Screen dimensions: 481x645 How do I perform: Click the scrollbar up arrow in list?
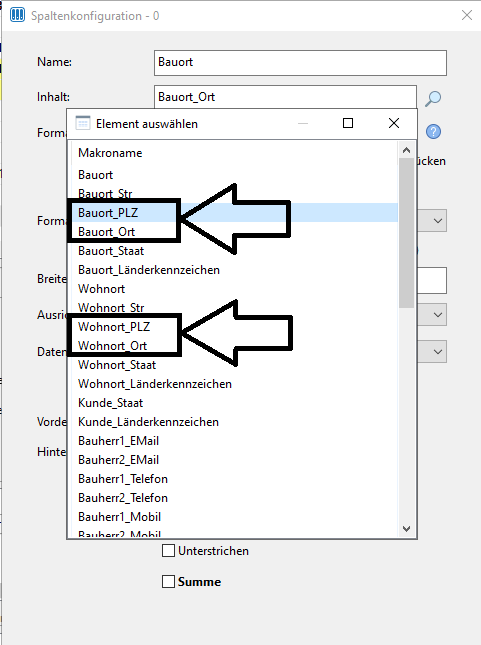pyautogui.click(x=407, y=150)
